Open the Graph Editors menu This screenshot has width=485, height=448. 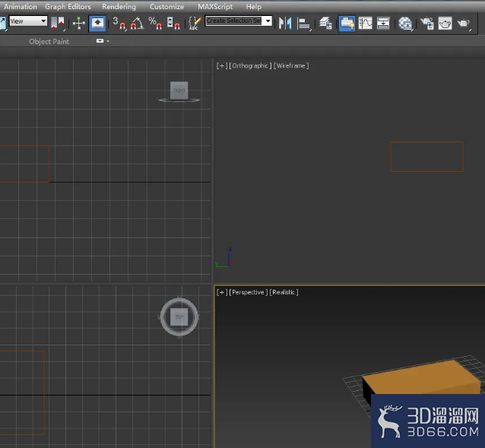coord(68,7)
